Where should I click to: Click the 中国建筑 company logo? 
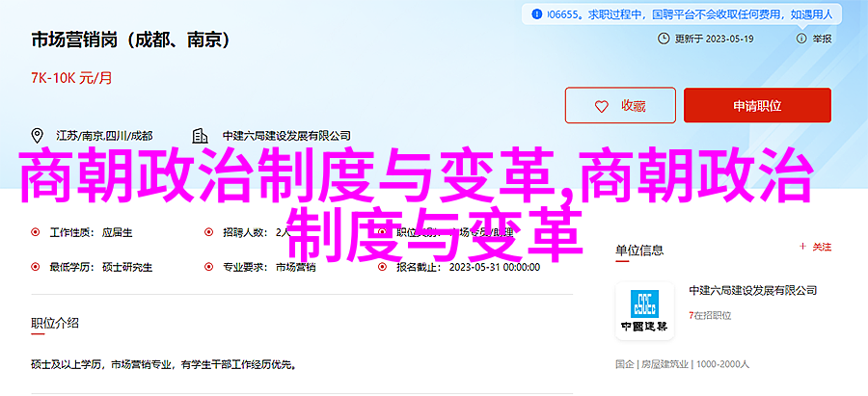point(644,311)
